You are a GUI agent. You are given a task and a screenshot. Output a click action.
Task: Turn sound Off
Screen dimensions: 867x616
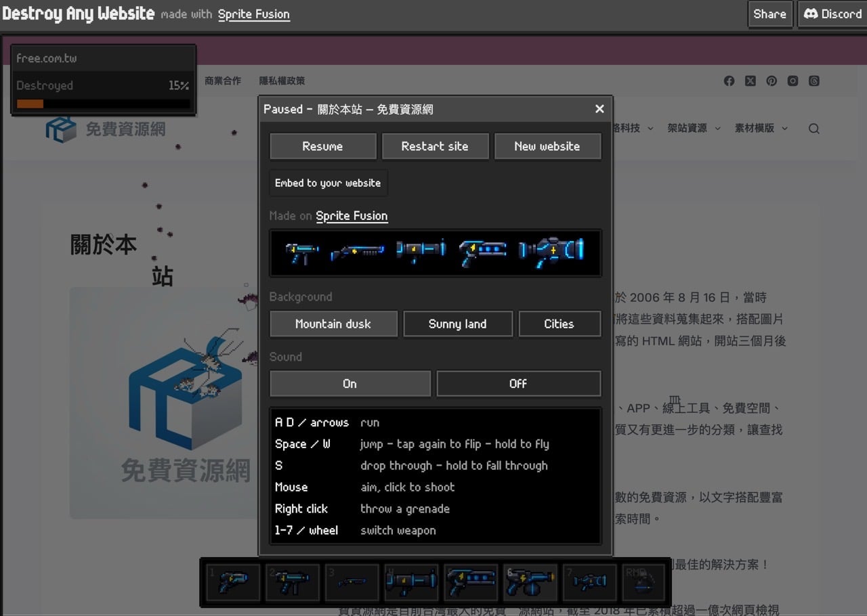pos(518,383)
